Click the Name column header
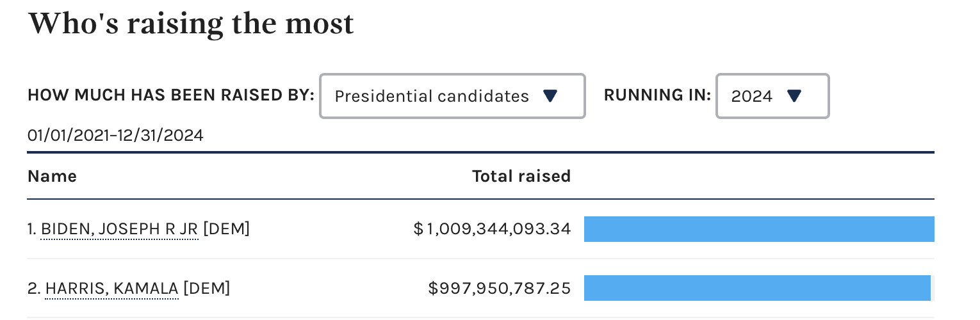The width and height of the screenshot is (980, 320). pyautogui.click(x=52, y=176)
